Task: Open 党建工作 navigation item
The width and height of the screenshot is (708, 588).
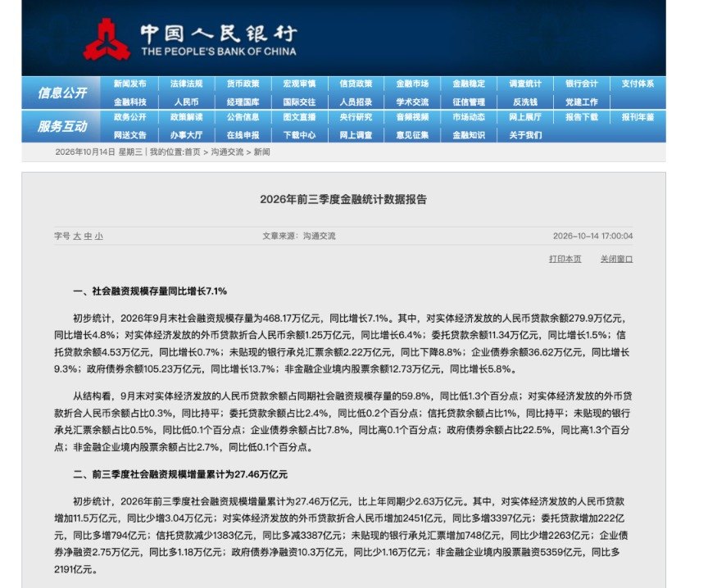Action: click(x=582, y=102)
